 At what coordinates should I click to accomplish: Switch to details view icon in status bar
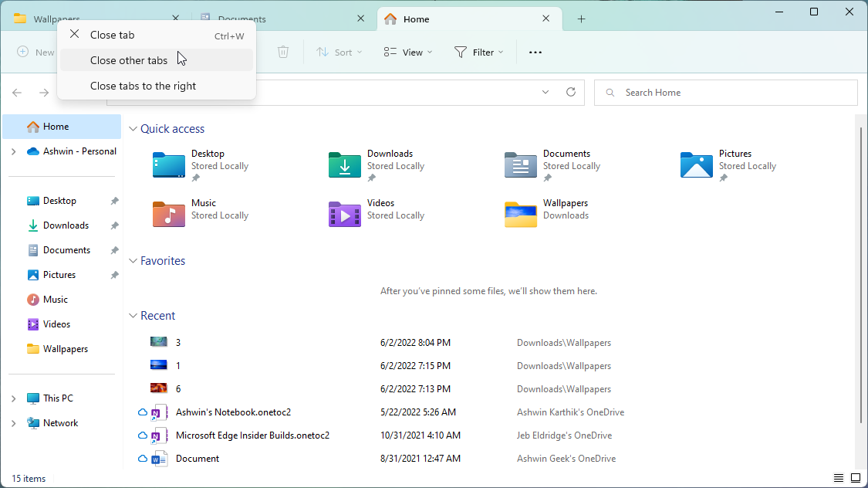pos(838,478)
